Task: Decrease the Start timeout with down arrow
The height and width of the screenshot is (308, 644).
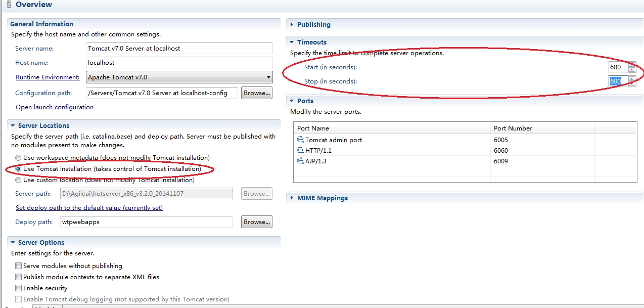Action: point(631,70)
